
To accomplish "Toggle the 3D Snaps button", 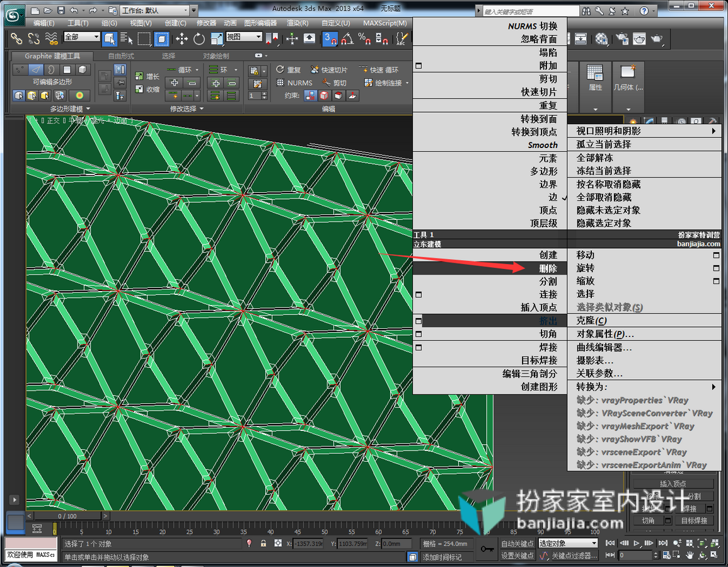I will pyautogui.click(x=330, y=38).
